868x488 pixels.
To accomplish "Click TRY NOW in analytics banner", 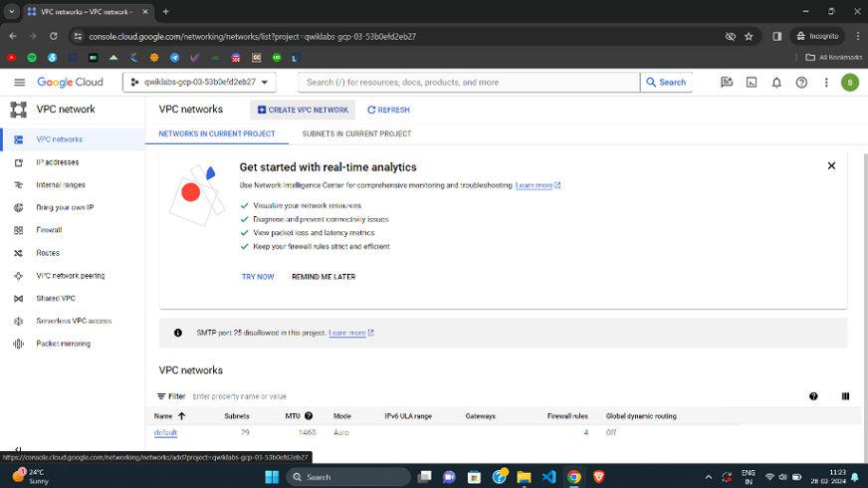I will pyautogui.click(x=258, y=277).
